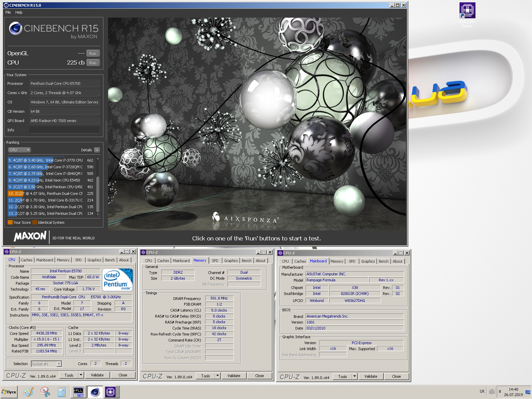This screenshot has height=399, width=532.
Task: Open the Help menu in Cinebench
Action: click(19, 12)
